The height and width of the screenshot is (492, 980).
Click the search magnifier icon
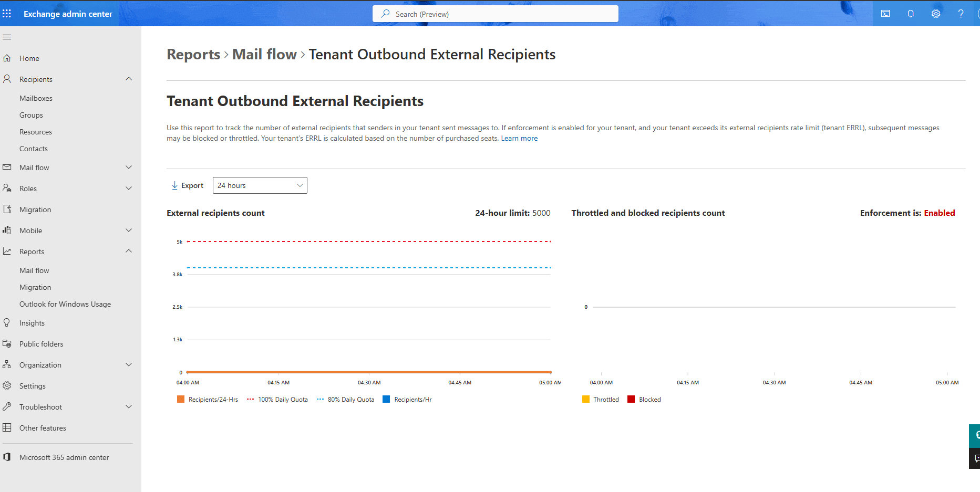(385, 14)
